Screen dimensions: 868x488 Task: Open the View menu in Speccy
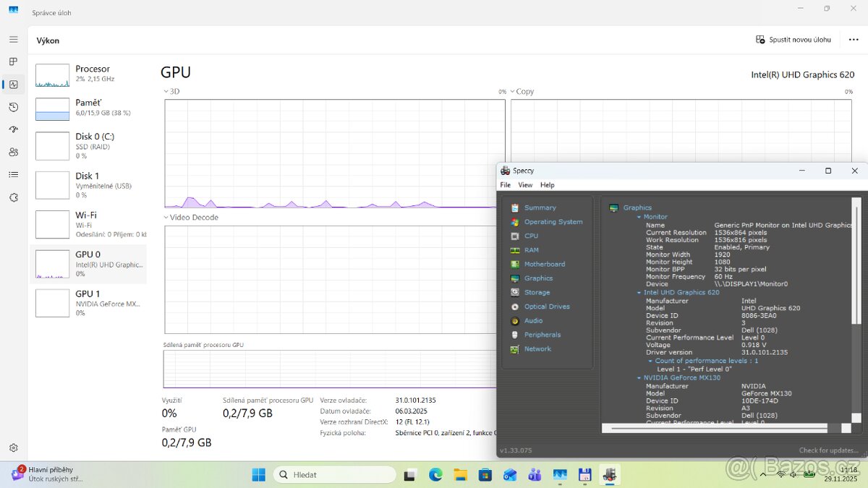tap(525, 184)
